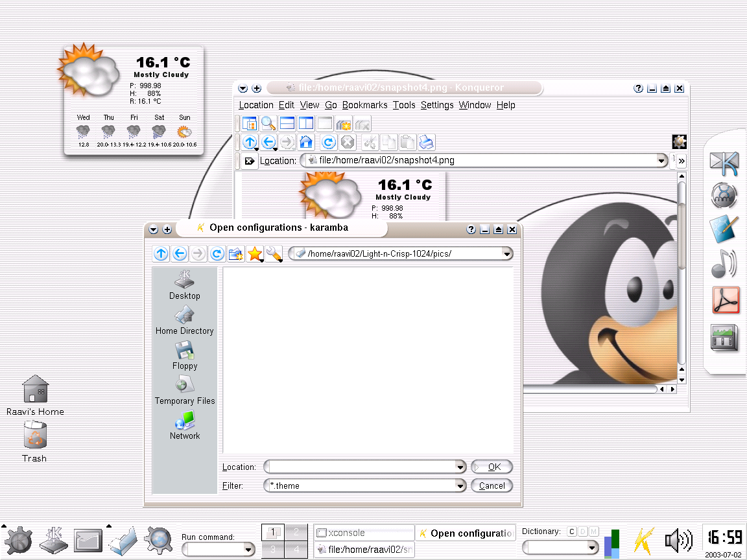Viewport: 747px width, 560px height.
Task: Click the Stop icon in Konqueror toolbar
Action: 348,142
